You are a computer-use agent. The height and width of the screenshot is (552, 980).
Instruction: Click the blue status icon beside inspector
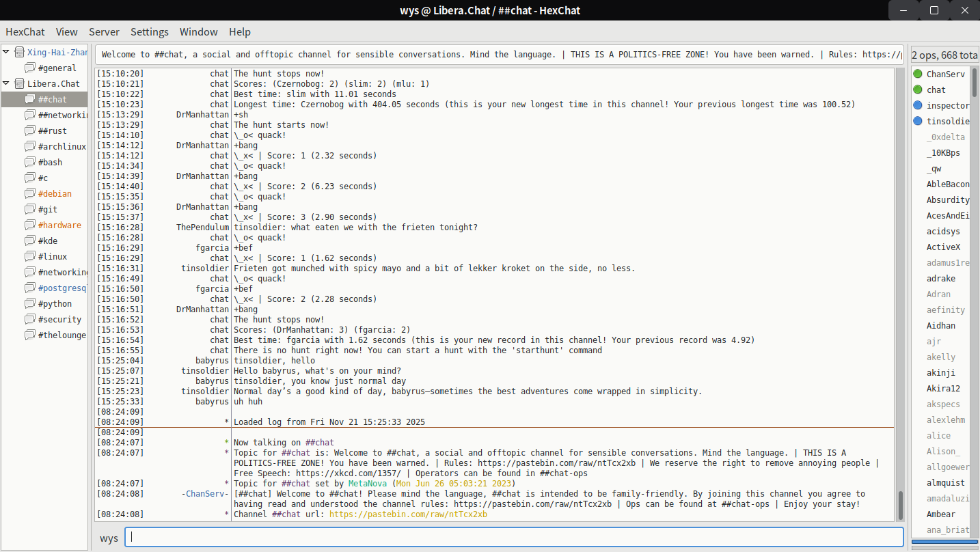[918, 105]
